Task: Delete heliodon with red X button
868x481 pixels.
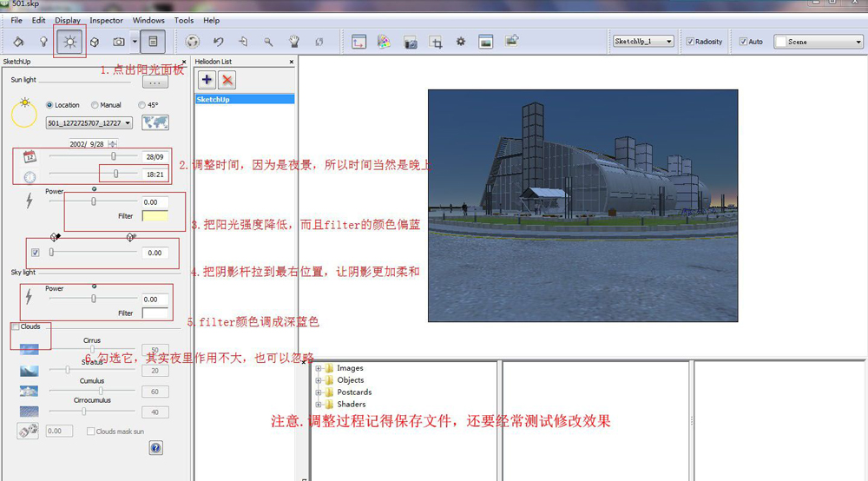Action: (227, 80)
